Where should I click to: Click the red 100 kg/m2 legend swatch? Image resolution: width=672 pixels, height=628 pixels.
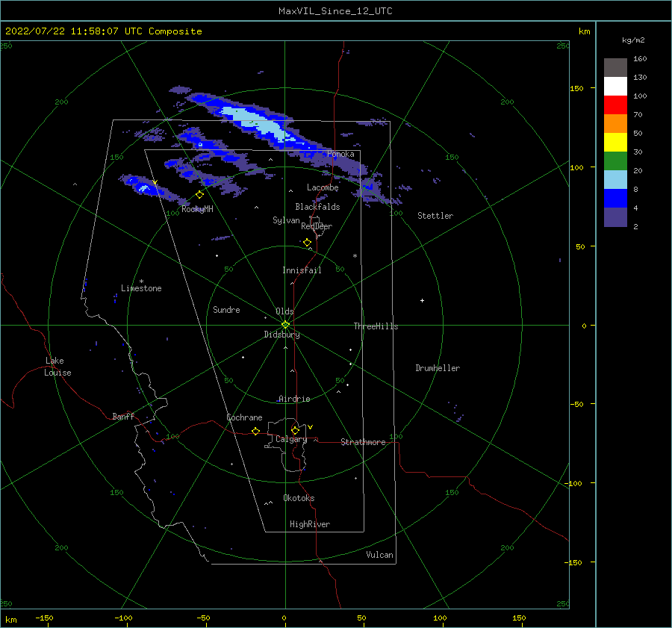(615, 105)
